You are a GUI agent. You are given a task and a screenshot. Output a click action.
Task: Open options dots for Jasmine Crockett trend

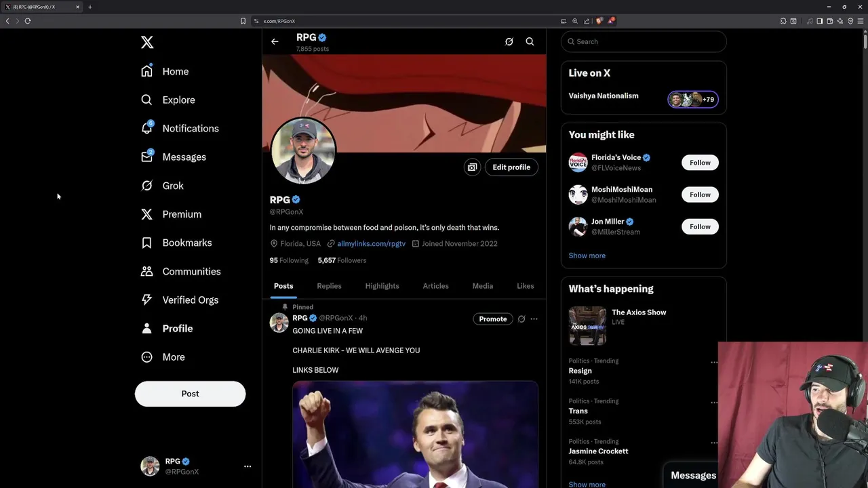pos(713,443)
